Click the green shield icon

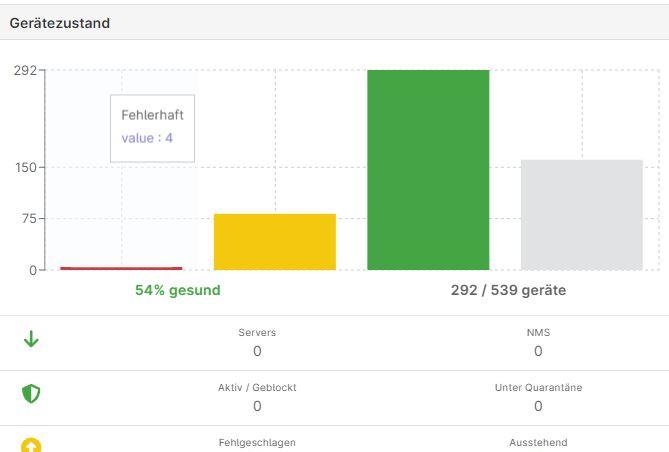pyautogui.click(x=31, y=394)
